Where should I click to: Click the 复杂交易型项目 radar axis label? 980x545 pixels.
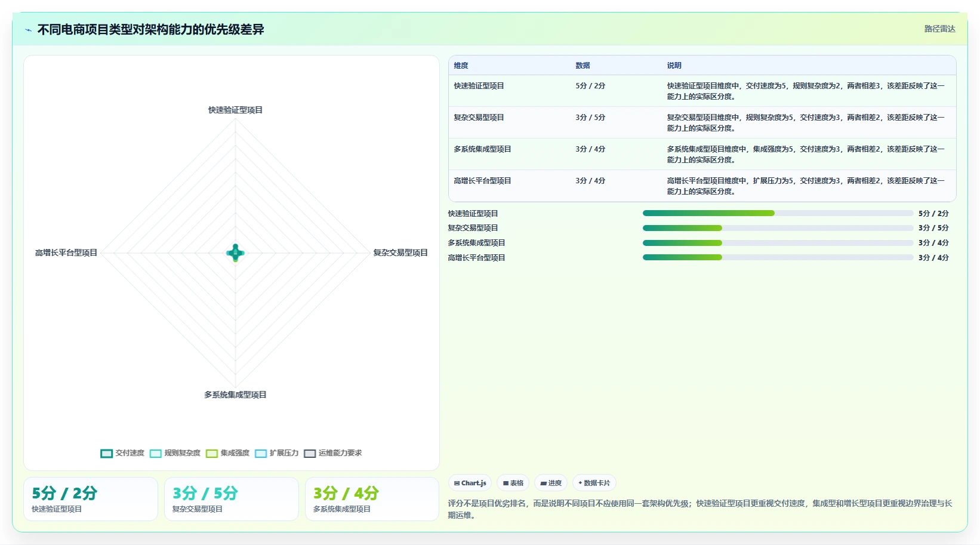(x=400, y=253)
